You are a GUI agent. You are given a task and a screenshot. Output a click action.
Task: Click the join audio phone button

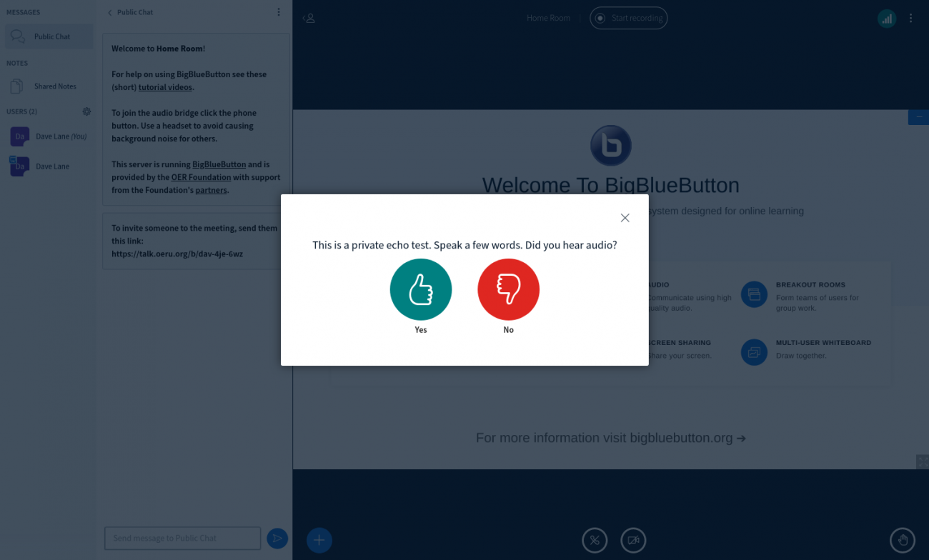595,540
